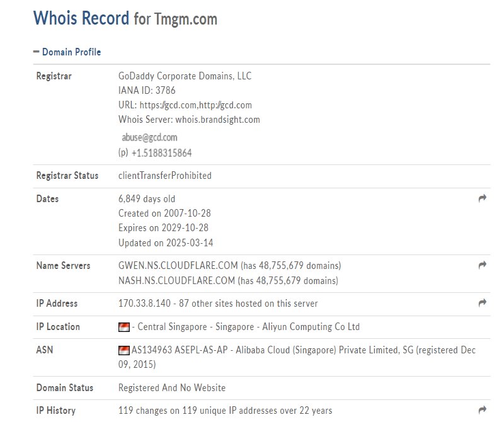The height and width of the screenshot is (422, 504).
Task: Click GoDaddy Corporate Domains, LLC registrar text
Action: tap(185, 76)
